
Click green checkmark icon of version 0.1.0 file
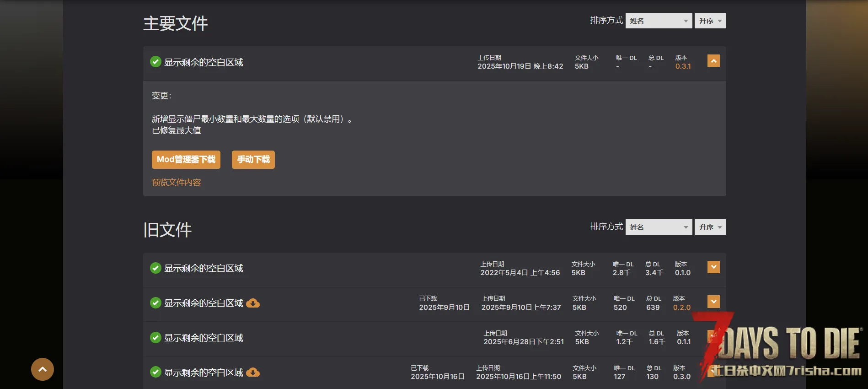pos(155,268)
